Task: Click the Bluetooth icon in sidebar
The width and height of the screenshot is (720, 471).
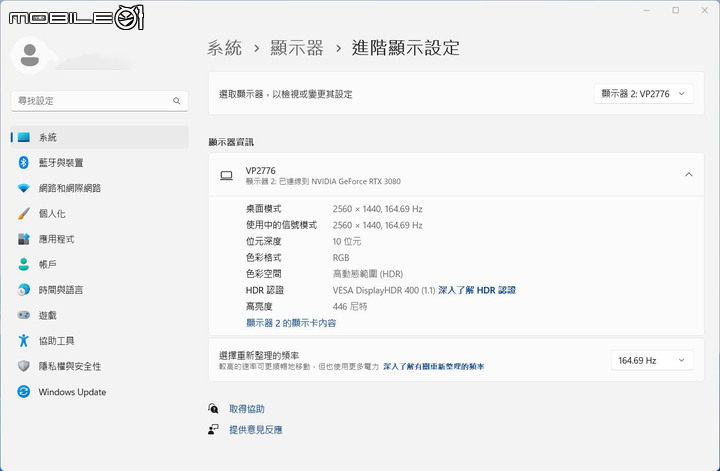Action: click(x=23, y=163)
